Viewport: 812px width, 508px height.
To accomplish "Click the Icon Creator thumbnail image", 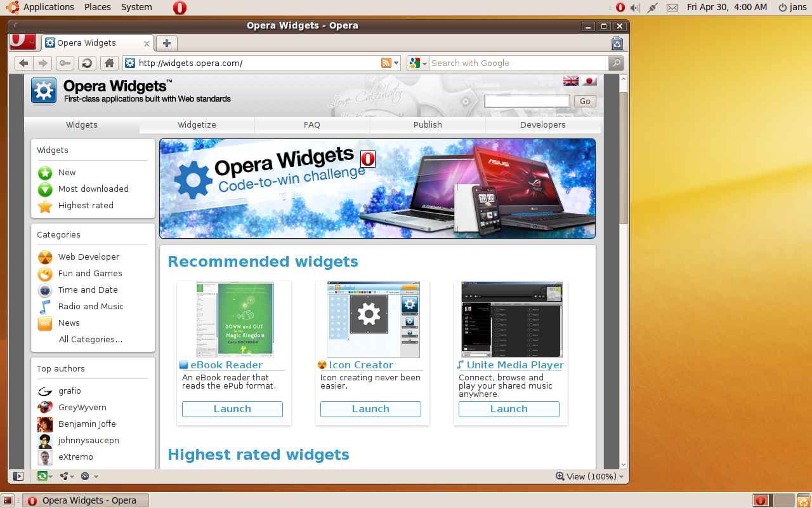I will (373, 319).
